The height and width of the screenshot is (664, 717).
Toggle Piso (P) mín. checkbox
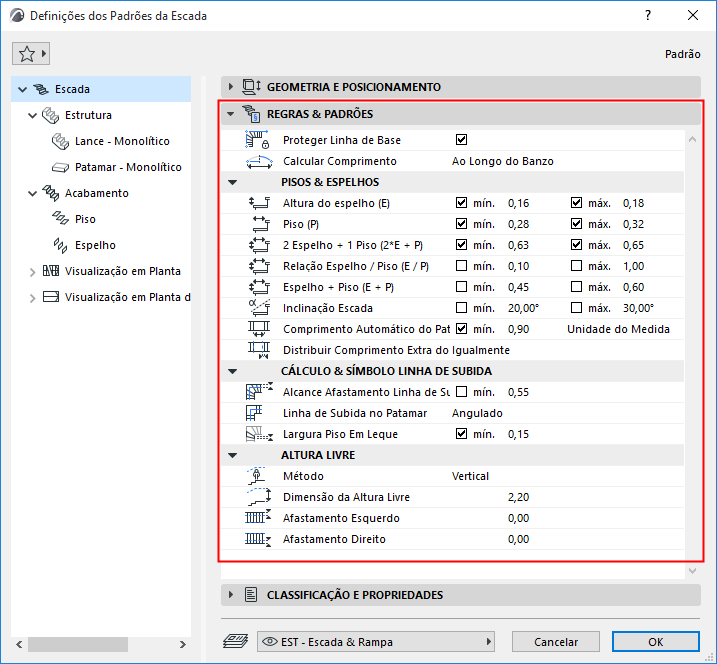(461, 224)
